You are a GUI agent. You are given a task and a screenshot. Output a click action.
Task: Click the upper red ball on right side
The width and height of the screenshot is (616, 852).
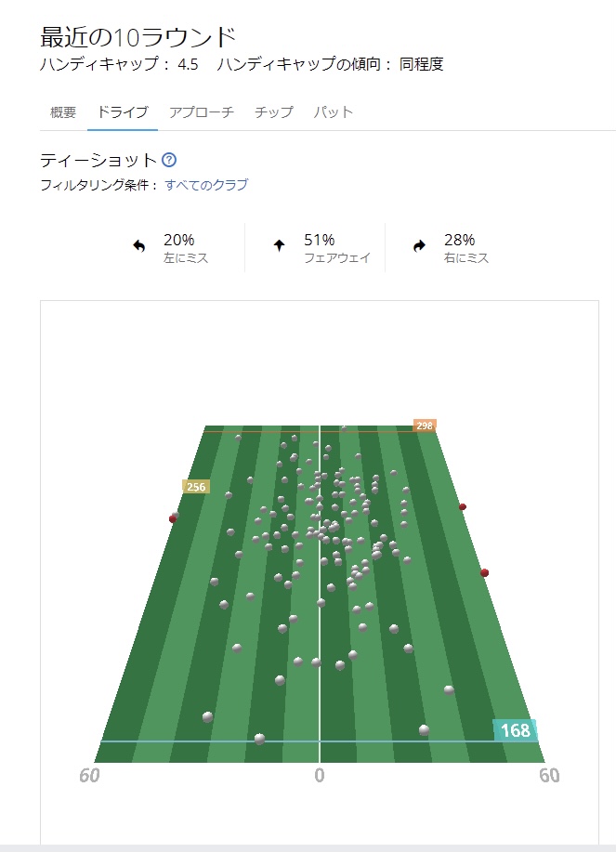point(463,506)
